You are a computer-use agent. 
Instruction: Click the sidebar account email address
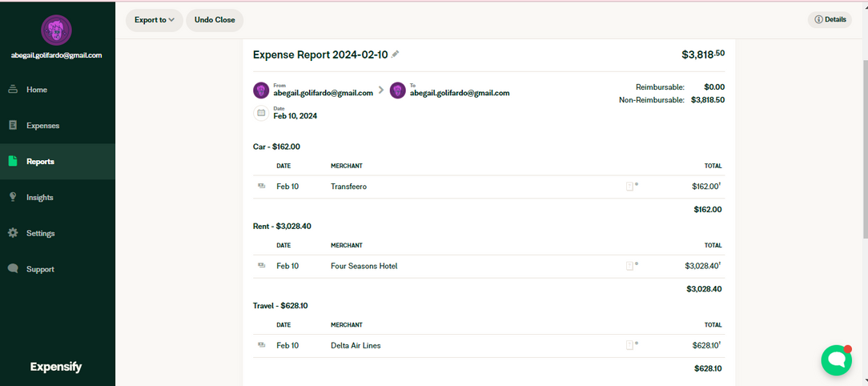[x=57, y=55]
